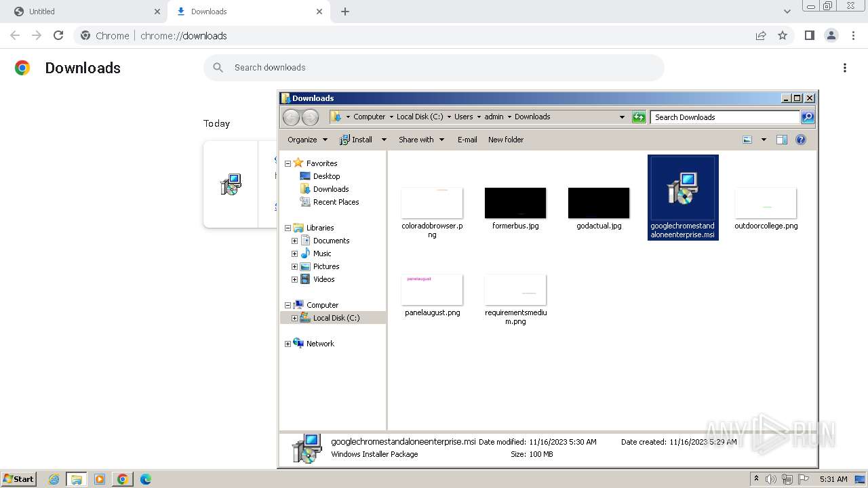Select Videos library

[x=323, y=279]
